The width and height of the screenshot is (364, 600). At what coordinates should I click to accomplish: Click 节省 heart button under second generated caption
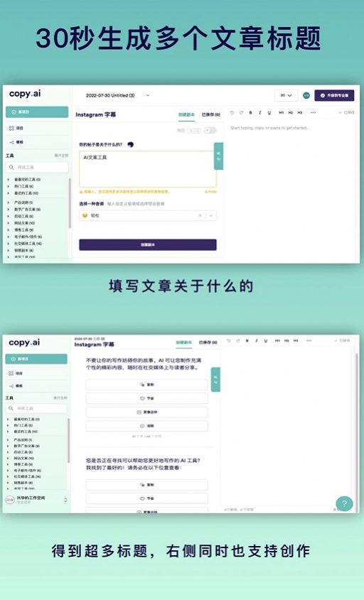pos(147,498)
